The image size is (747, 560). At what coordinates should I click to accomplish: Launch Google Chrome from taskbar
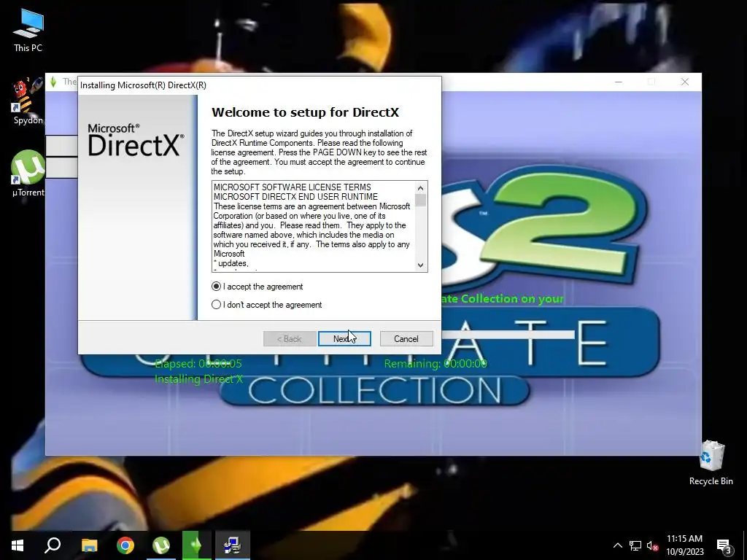coord(125,545)
